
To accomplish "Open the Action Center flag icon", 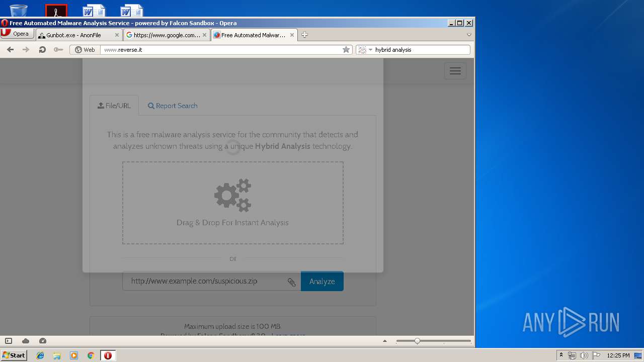I will coord(596,355).
